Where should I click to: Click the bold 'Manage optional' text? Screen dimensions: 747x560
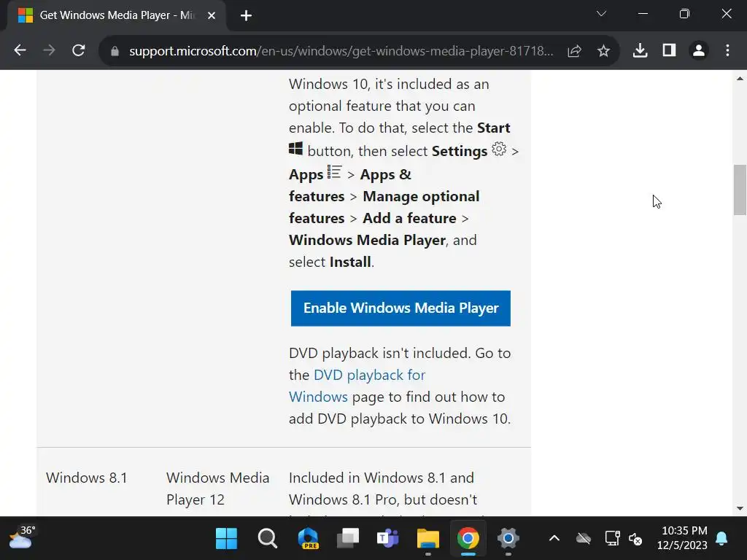pyautogui.click(x=421, y=196)
